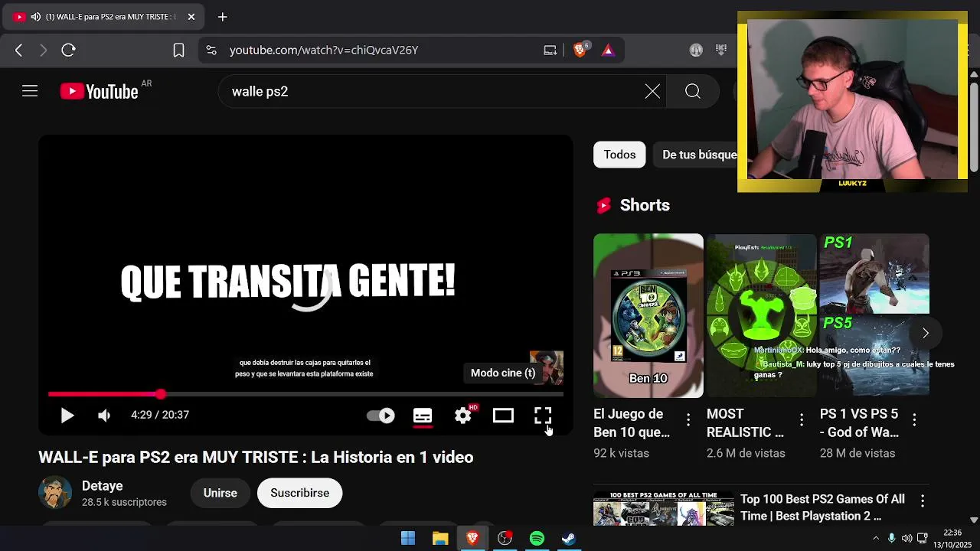Open PS1 VS PS5 short thumbnail
This screenshot has width=980, height=551.
874,315
